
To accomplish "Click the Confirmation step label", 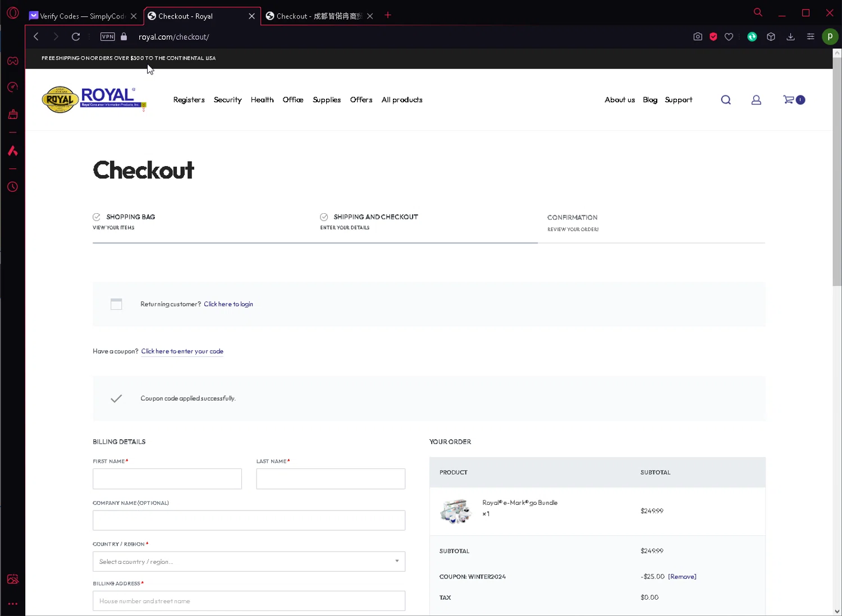I will click(573, 218).
